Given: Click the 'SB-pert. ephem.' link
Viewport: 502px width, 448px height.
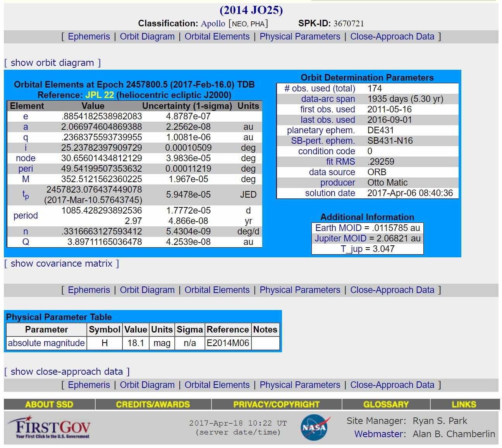Looking at the screenshot, I should click(x=323, y=141).
